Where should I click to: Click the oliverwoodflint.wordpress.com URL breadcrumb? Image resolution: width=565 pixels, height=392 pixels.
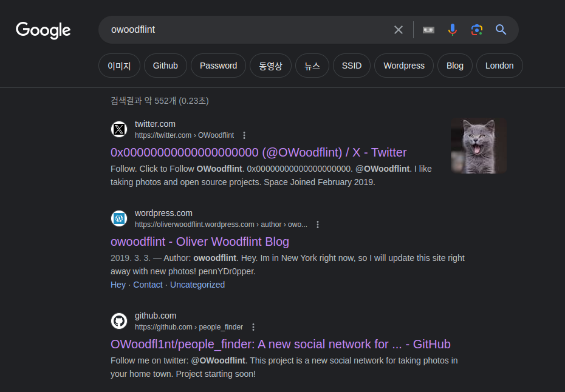point(221,225)
